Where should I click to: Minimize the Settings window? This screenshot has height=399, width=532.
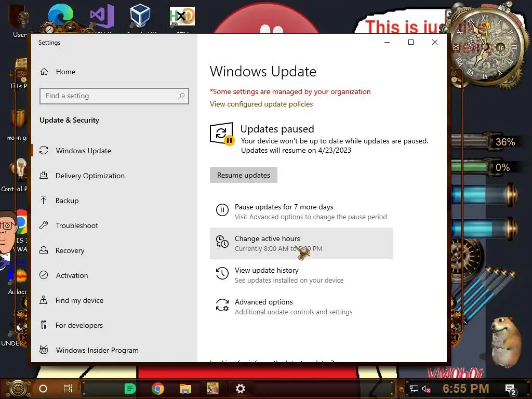[x=387, y=42]
